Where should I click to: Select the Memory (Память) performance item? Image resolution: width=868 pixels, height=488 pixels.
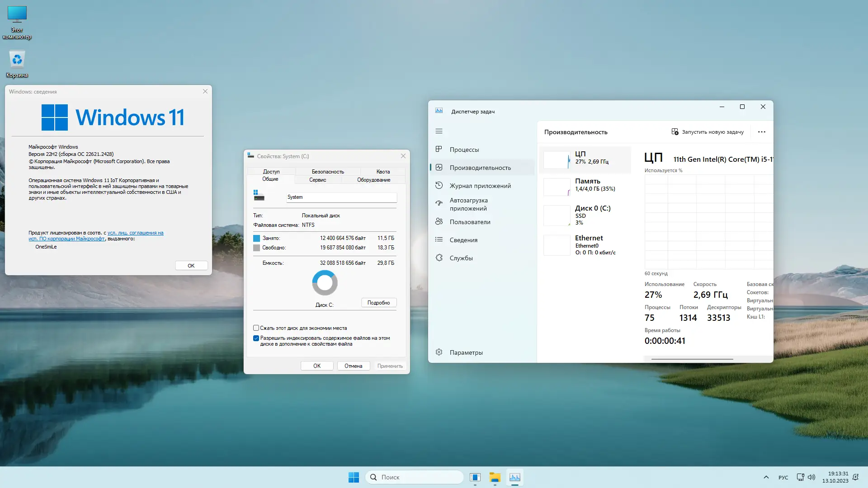coord(587,185)
